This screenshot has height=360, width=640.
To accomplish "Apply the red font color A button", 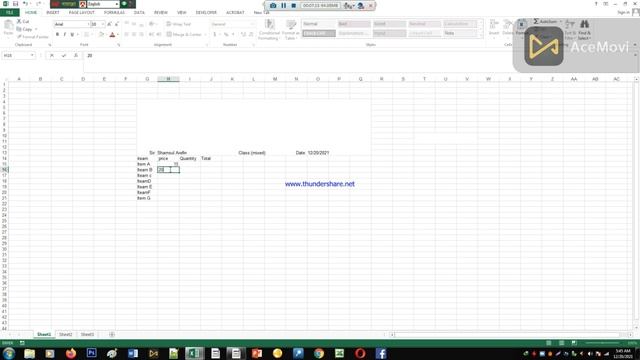I will [x=112, y=35].
